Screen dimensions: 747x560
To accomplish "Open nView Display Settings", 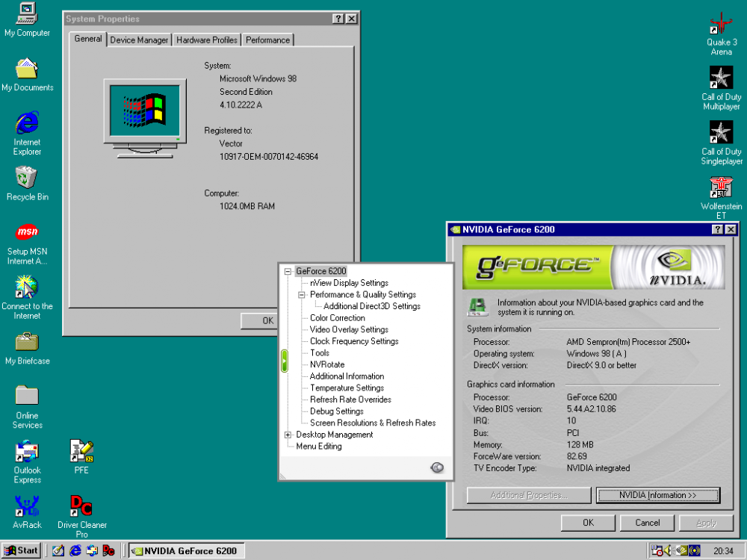I will tap(349, 283).
